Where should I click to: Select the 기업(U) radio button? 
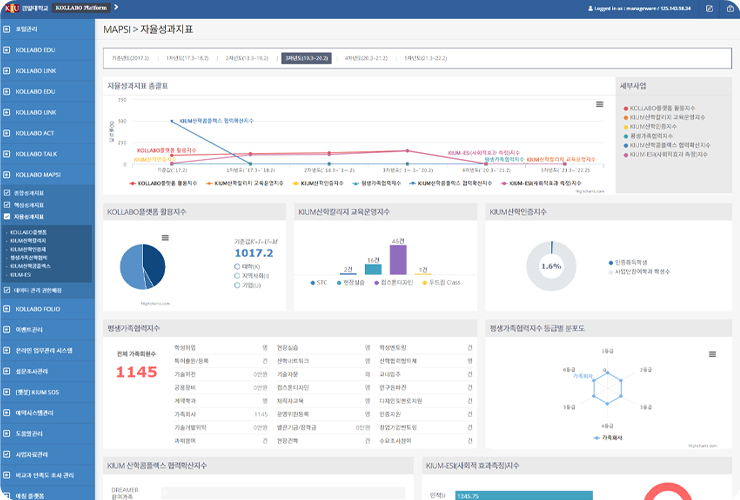(x=237, y=285)
